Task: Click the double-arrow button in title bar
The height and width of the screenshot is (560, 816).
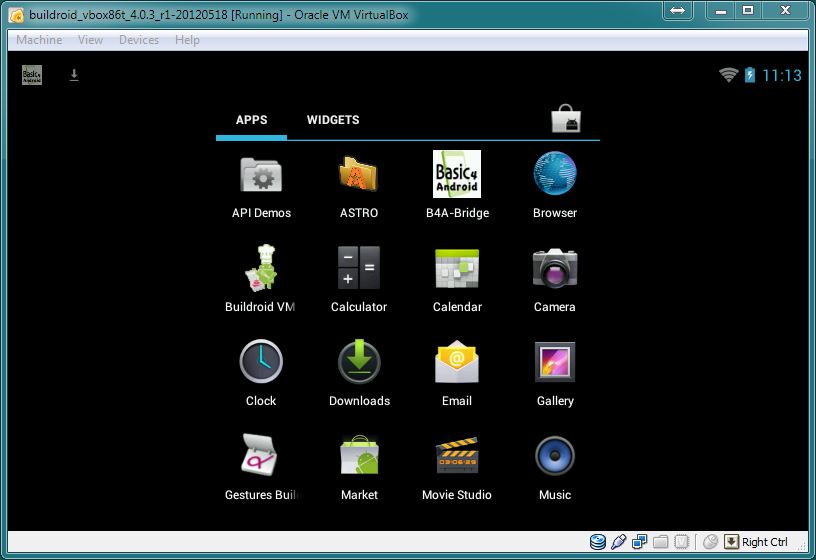Action: pos(678,10)
